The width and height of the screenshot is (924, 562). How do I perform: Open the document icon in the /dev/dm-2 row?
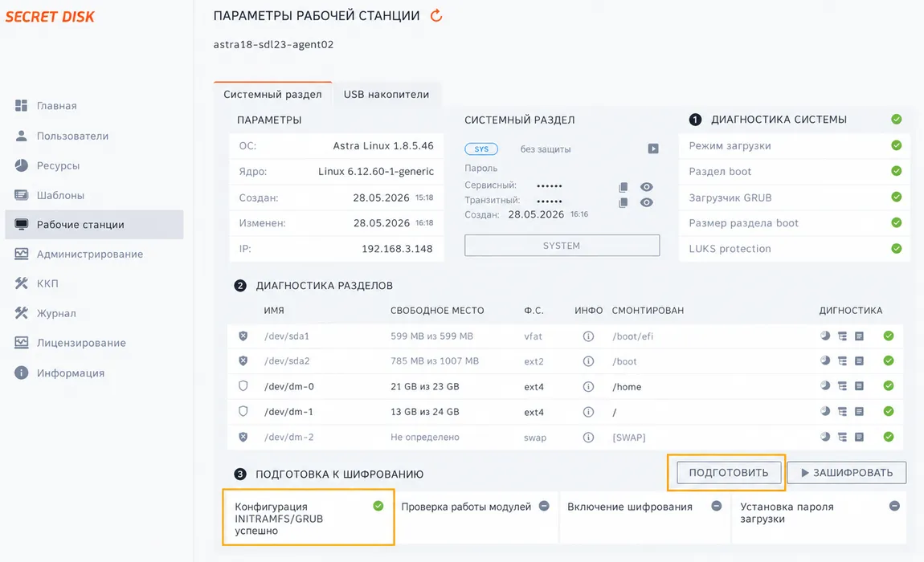coord(859,437)
